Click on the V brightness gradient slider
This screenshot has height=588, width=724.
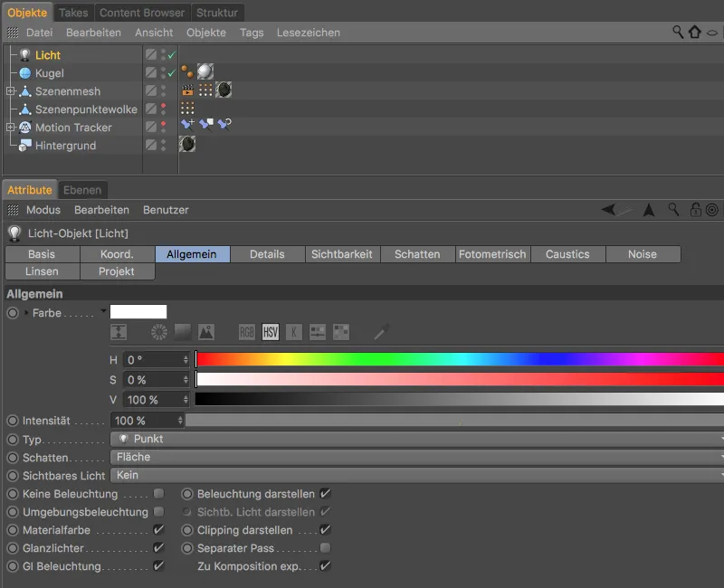point(460,399)
